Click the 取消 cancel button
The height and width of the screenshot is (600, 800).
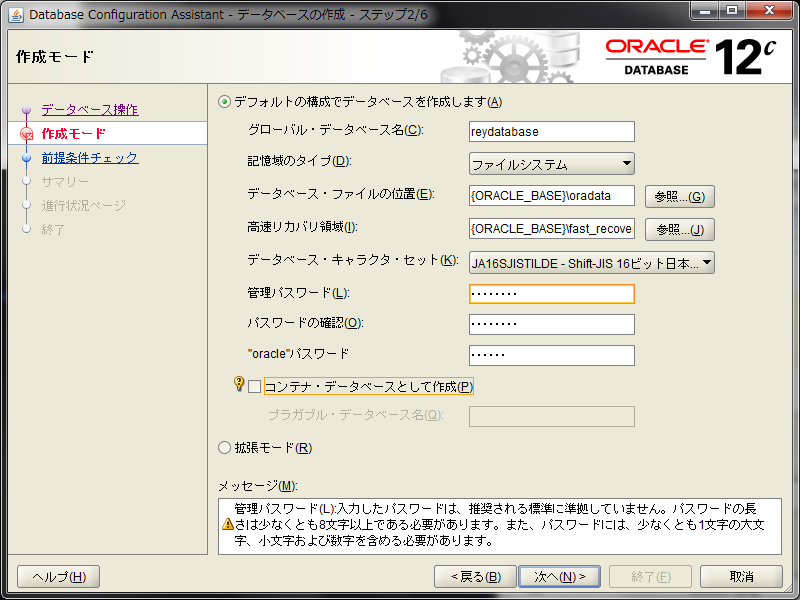click(x=741, y=577)
